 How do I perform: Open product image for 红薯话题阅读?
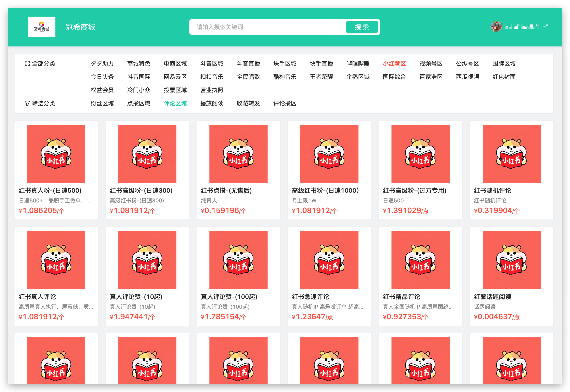coord(511,260)
